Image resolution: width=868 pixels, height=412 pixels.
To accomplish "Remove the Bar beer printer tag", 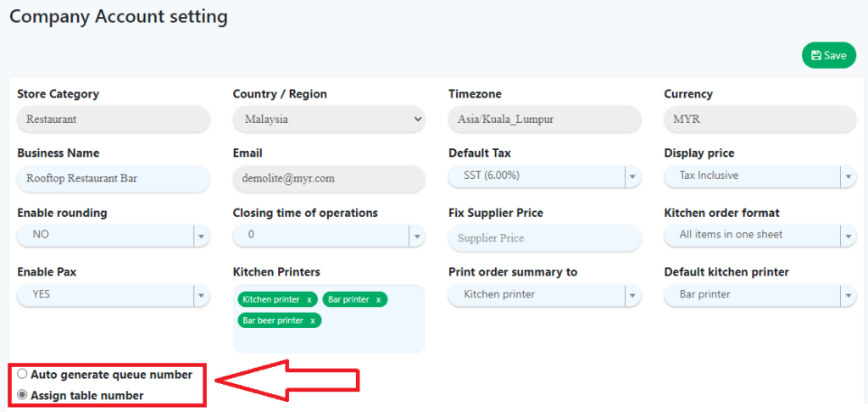I will [313, 320].
